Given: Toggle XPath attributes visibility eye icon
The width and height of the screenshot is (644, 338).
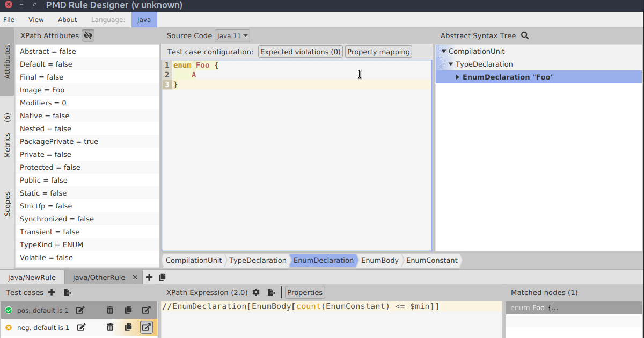Looking at the screenshot, I should point(88,36).
